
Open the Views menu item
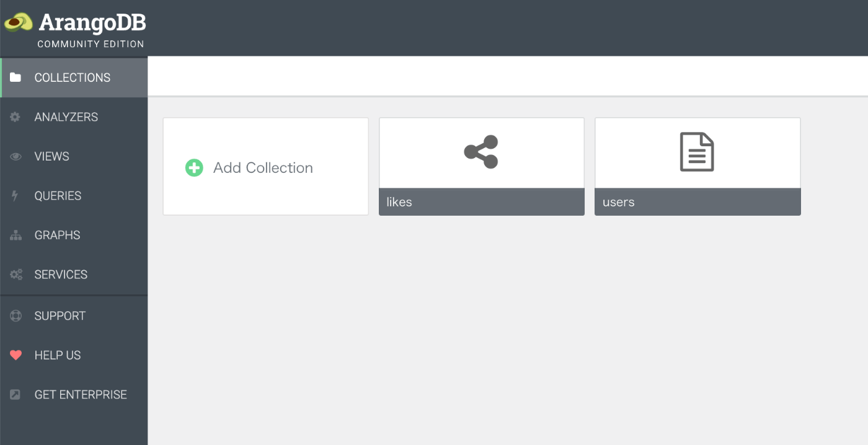point(74,156)
